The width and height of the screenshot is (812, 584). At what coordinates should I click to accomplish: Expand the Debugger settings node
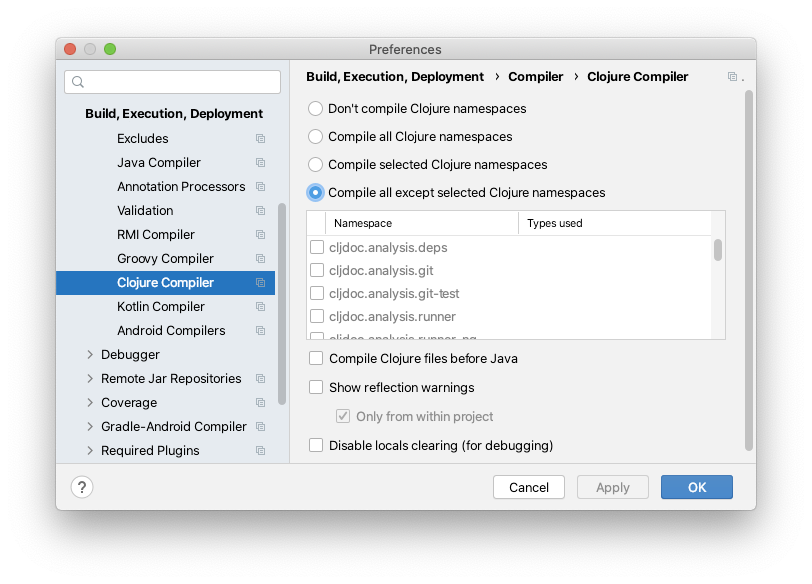coord(90,355)
